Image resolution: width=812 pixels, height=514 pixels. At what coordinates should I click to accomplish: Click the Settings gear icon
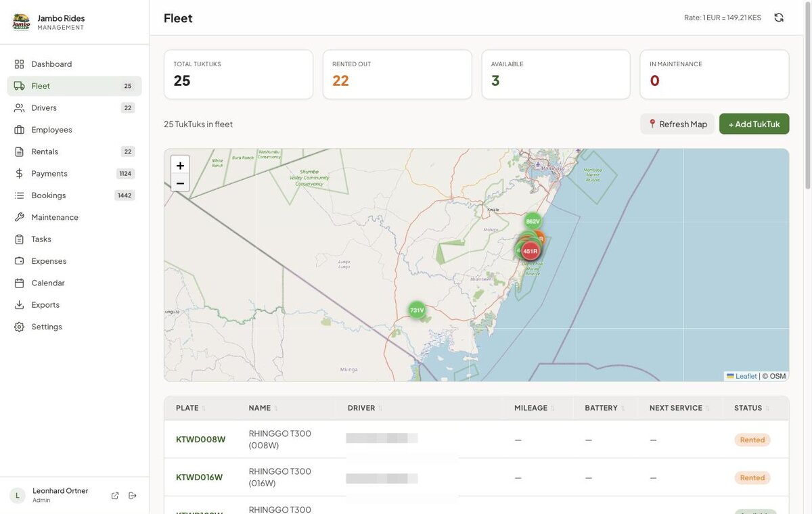[19, 327]
